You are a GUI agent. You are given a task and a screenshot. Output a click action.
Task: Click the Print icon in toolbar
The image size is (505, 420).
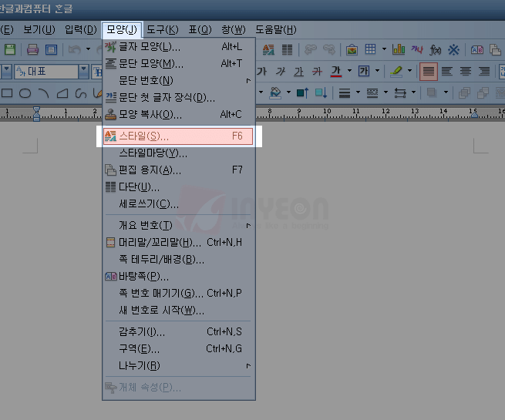point(32,49)
